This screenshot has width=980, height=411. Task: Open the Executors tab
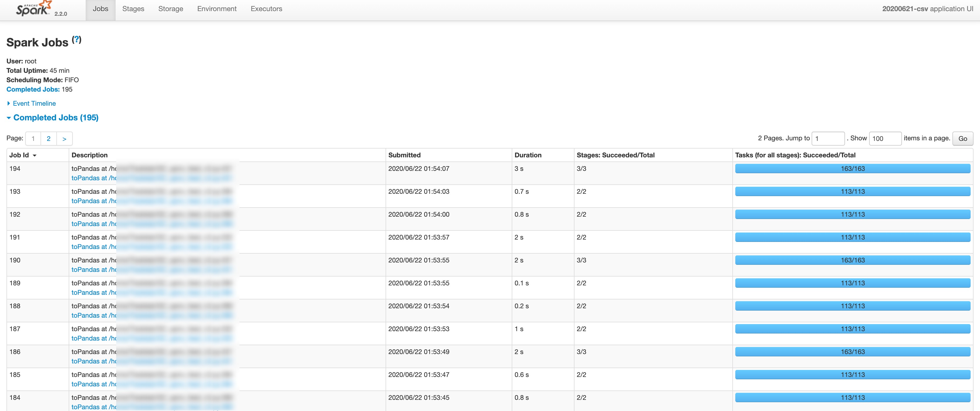coord(266,9)
